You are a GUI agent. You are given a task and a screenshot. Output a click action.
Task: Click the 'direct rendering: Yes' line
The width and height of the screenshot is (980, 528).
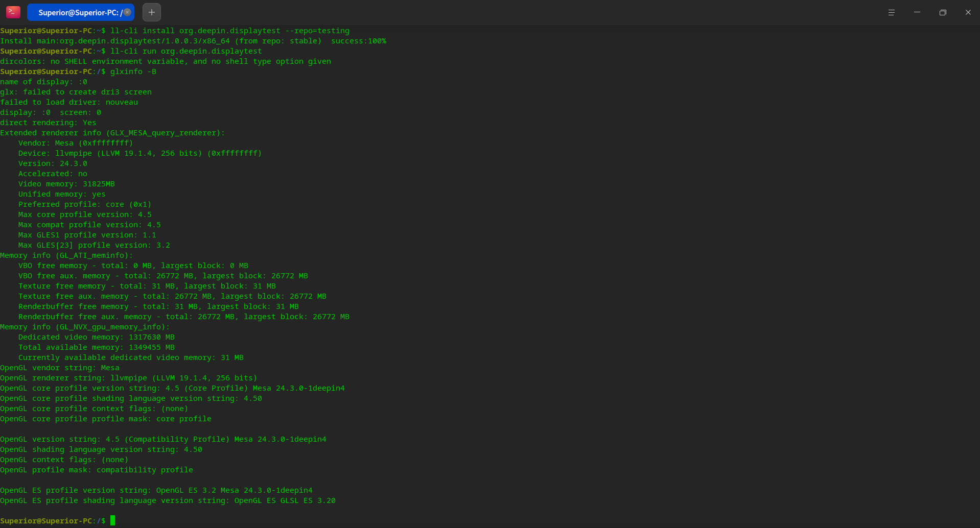pyautogui.click(x=48, y=123)
